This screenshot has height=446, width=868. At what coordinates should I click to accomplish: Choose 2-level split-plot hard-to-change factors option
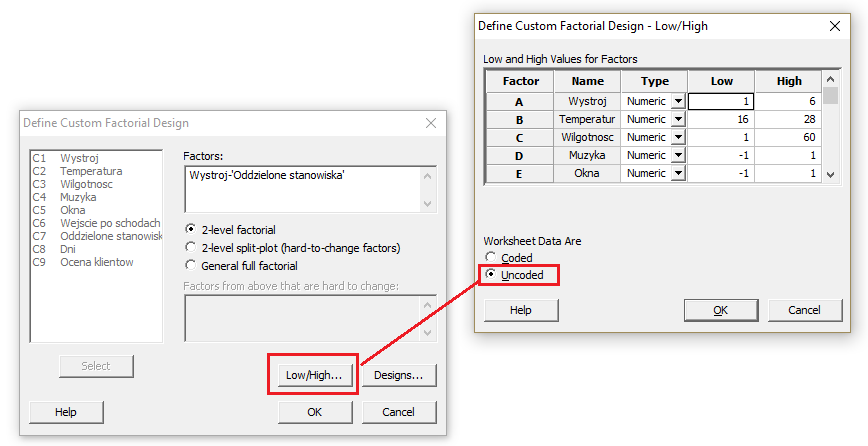(x=191, y=248)
